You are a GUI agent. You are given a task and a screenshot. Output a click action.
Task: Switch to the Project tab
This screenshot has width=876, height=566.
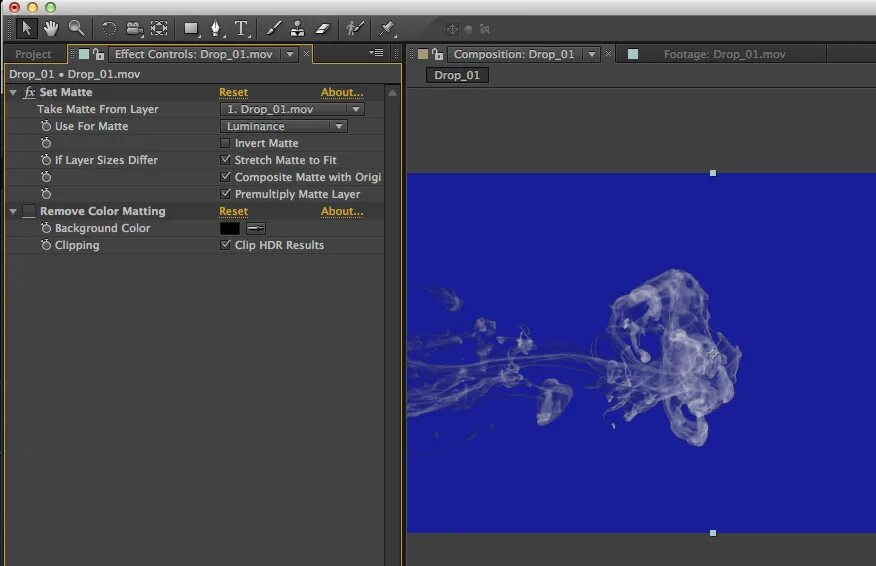tap(33, 54)
